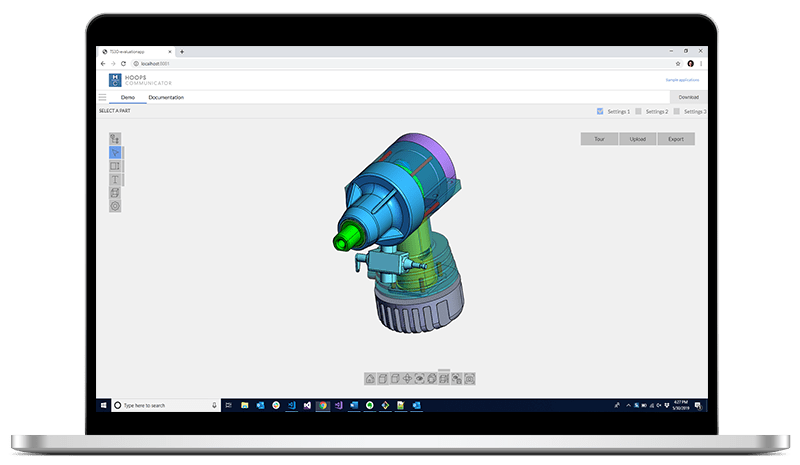Choose the measure dimension tool icon
The width and height of the screenshot is (800, 465).
coord(115,166)
